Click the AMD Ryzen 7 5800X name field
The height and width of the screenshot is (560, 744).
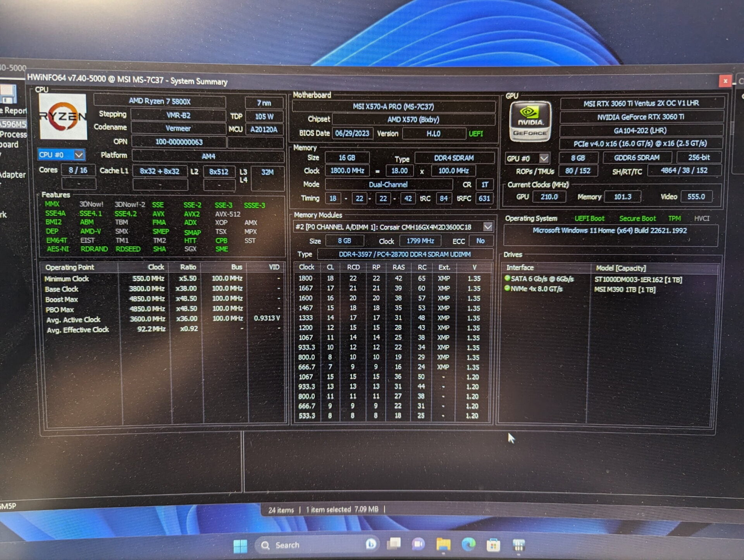pos(159,101)
